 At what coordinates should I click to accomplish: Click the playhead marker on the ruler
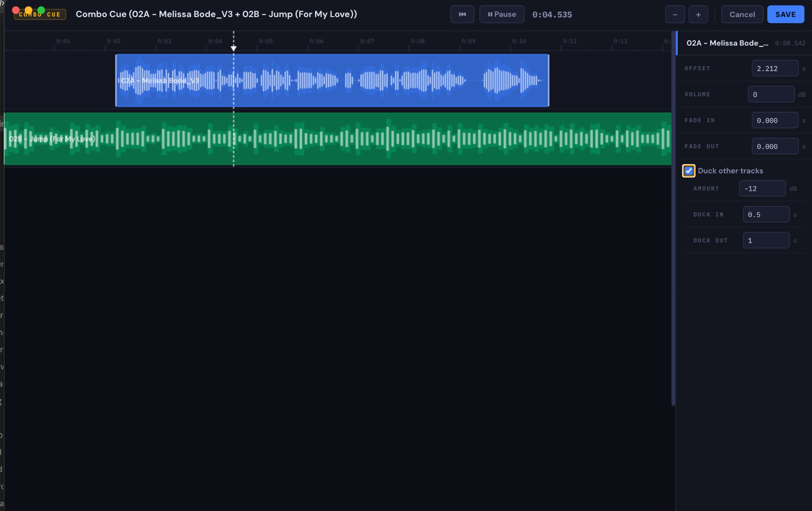[x=233, y=48]
